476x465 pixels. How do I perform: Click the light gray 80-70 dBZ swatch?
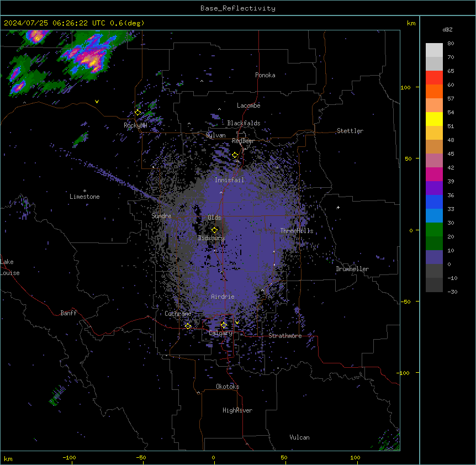pyautogui.click(x=434, y=50)
